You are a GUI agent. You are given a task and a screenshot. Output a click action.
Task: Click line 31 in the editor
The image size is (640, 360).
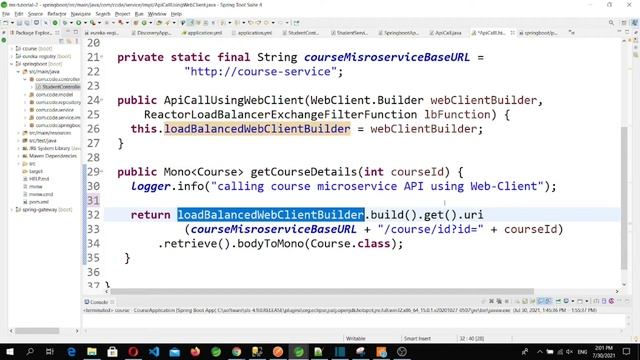362,200
